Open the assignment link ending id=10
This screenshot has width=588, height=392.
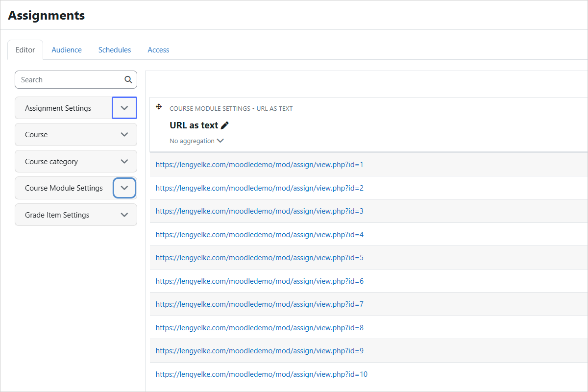point(262,374)
